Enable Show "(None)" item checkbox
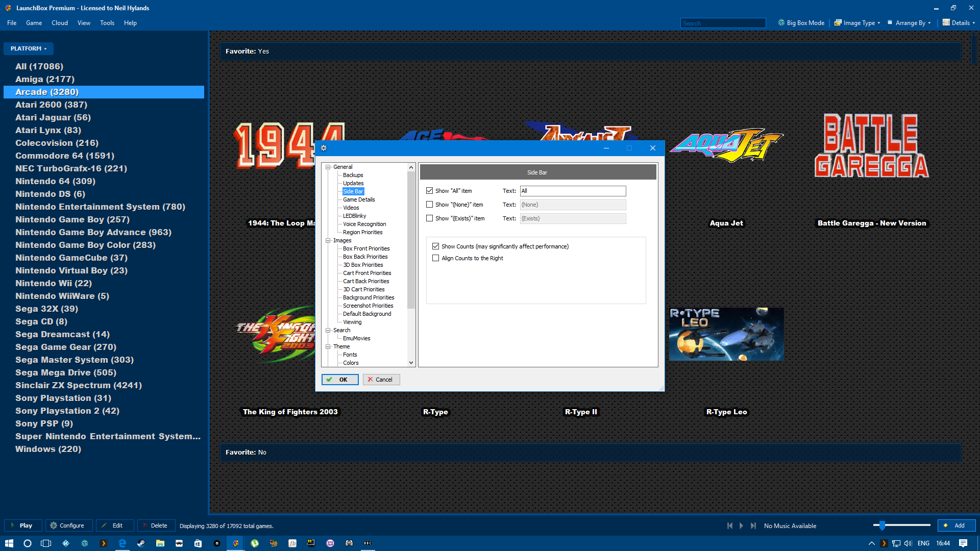Screen dimensions: 980x551 [x=429, y=205]
